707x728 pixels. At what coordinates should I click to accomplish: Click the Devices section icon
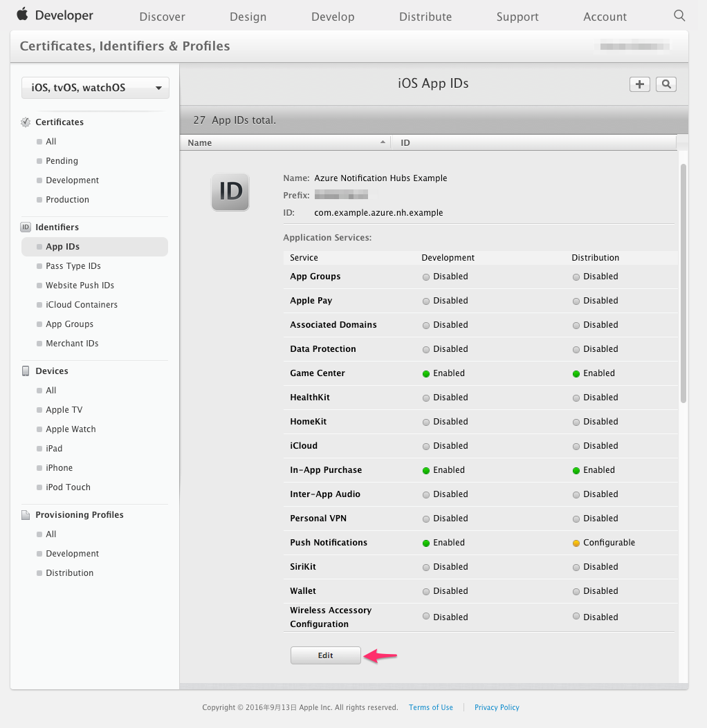click(25, 371)
